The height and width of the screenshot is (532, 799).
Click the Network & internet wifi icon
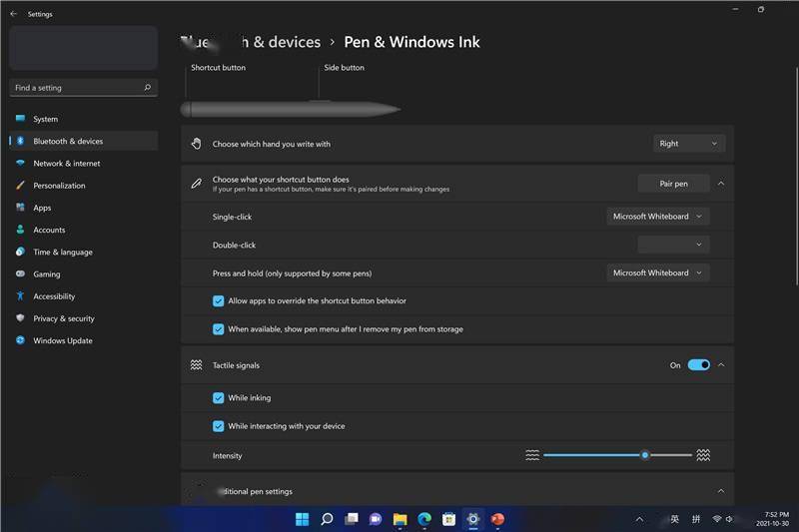coord(20,163)
